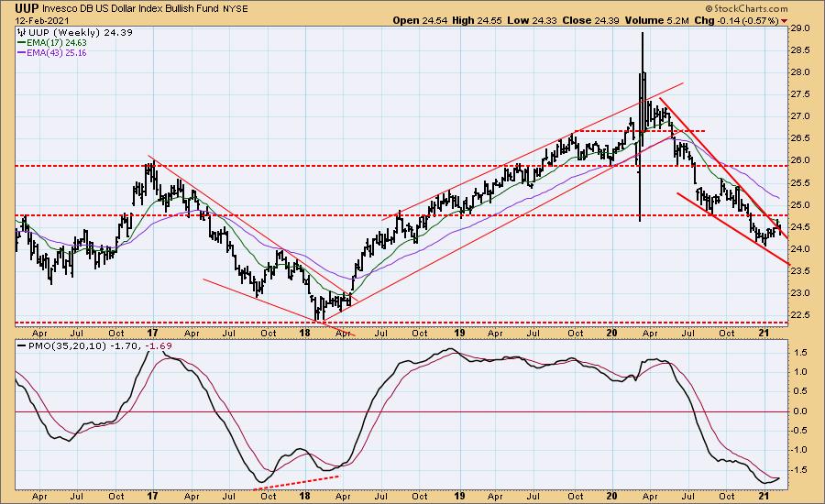Click the 25.5 price axis label
Screen dimensions: 825x504
[x=800, y=183]
